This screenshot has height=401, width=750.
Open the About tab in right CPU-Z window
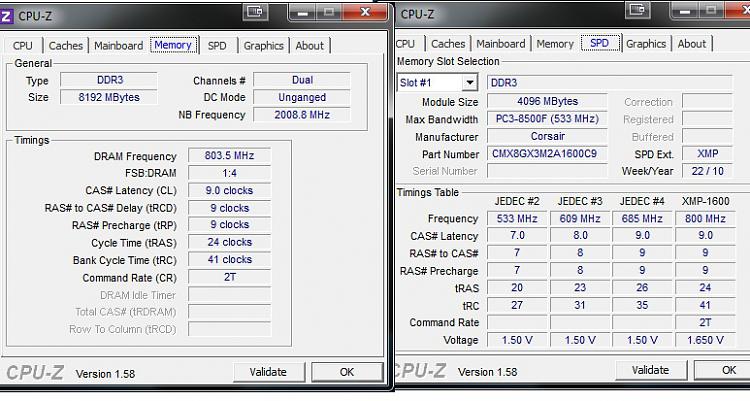tap(692, 44)
